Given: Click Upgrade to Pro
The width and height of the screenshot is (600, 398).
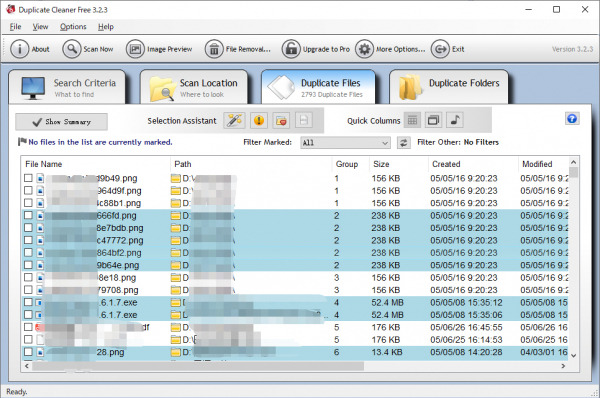Looking at the screenshot, I should tap(316, 49).
